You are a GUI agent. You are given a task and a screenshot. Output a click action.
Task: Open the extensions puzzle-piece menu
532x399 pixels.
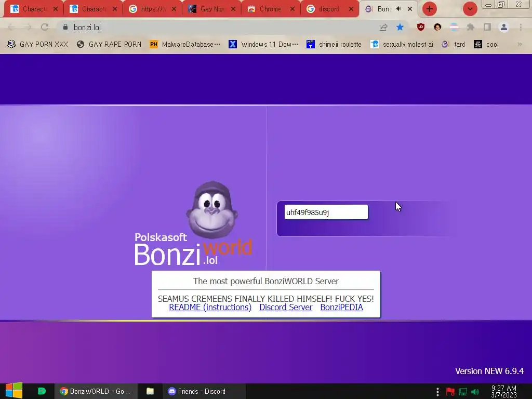[470, 27]
